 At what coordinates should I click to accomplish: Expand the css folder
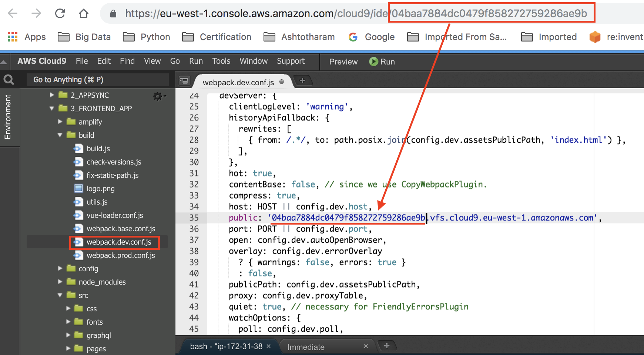click(x=68, y=309)
